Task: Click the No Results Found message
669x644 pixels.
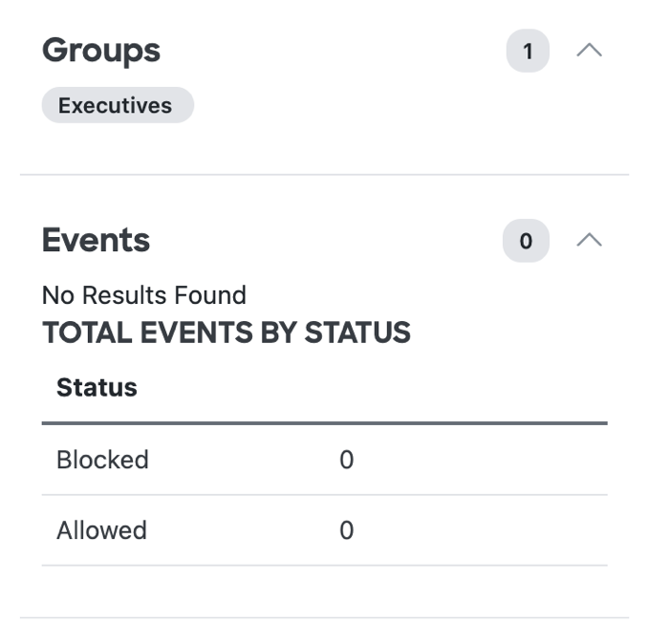Action: tap(144, 294)
